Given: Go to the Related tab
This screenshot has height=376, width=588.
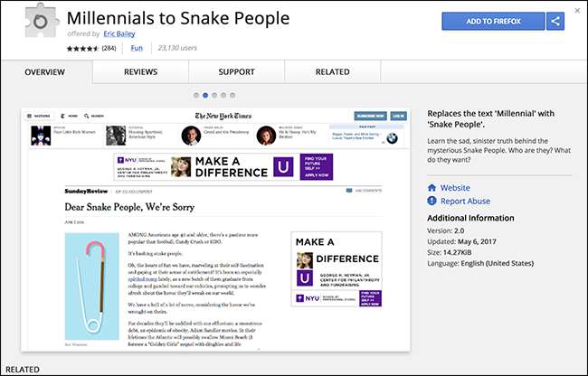Looking at the screenshot, I should (332, 71).
